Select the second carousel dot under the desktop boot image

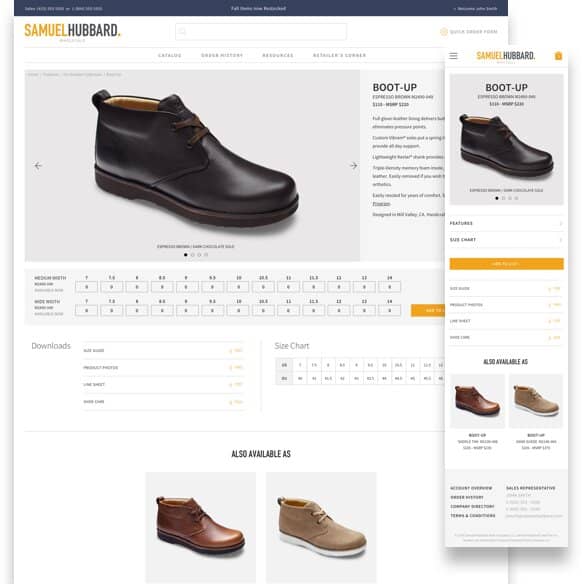click(x=193, y=255)
